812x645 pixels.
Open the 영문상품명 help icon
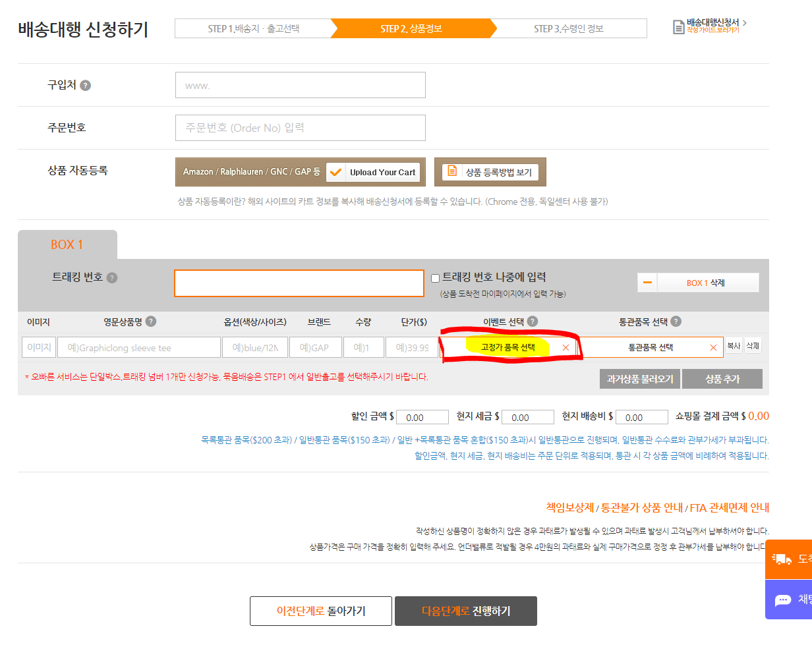click(x=151, y=322)
